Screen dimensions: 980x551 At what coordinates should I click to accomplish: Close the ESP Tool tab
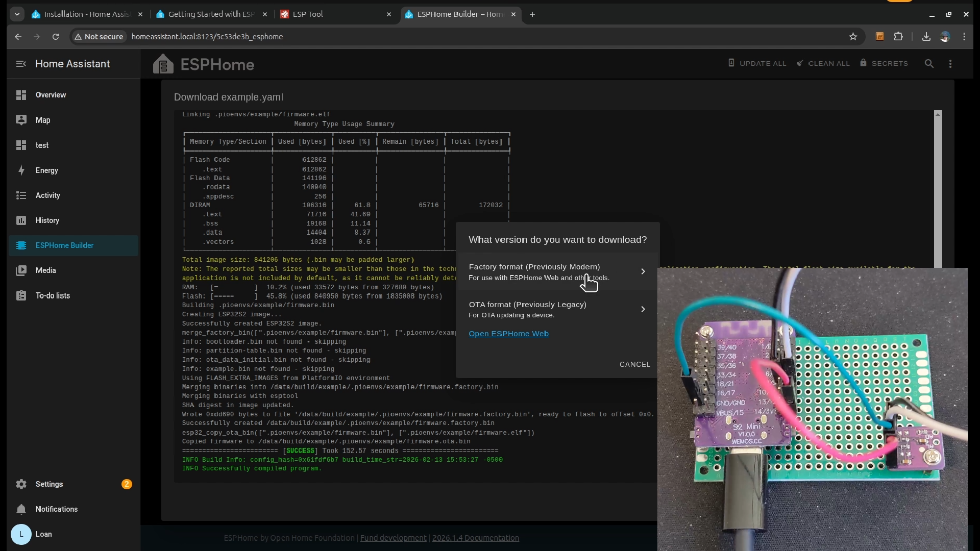point(389,14)
